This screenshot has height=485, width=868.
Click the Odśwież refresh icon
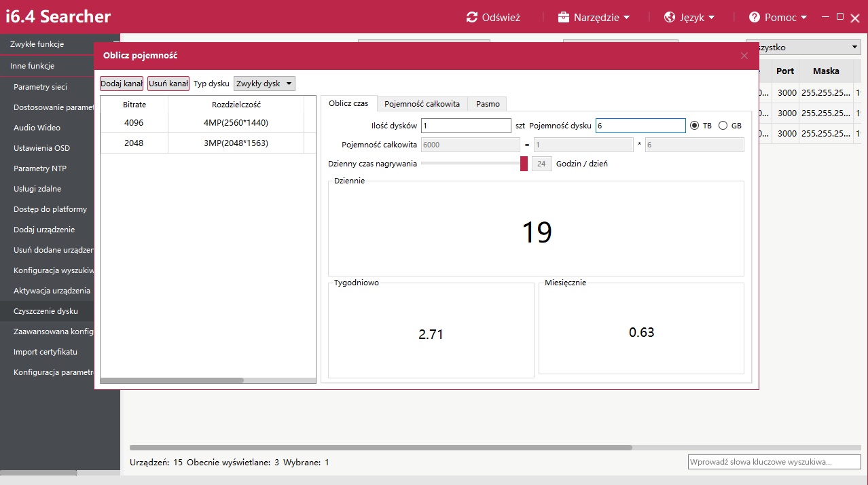[472, 17]
